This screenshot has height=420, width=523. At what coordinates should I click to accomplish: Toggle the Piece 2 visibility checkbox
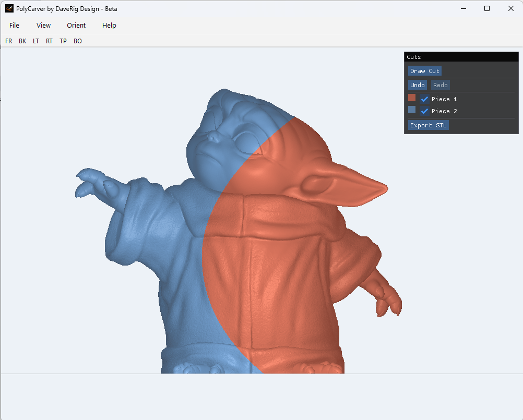424,111
